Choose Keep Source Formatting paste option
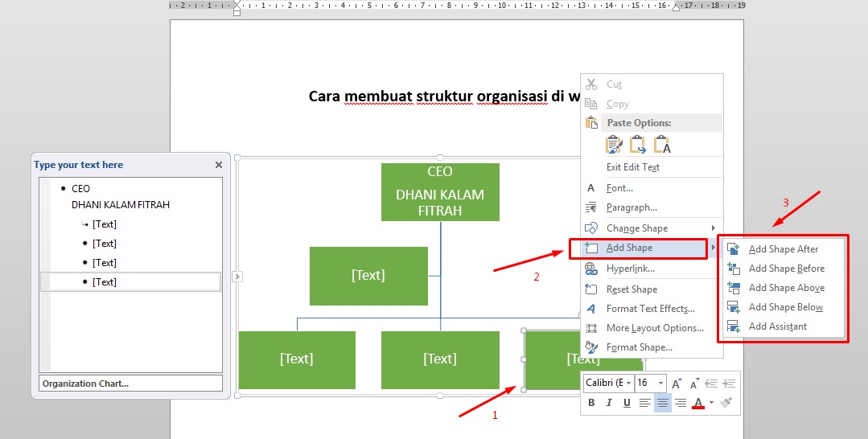This screenshot has height=439, width=868. [x=615, y=145]
